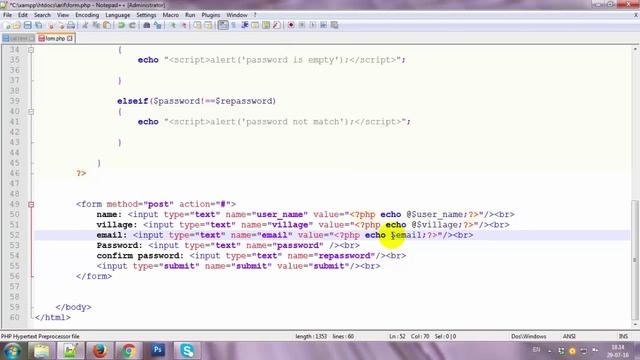Open the Language menu
Image resolution: width=640 pixels, height=360 pixels.
pos(118,15)
